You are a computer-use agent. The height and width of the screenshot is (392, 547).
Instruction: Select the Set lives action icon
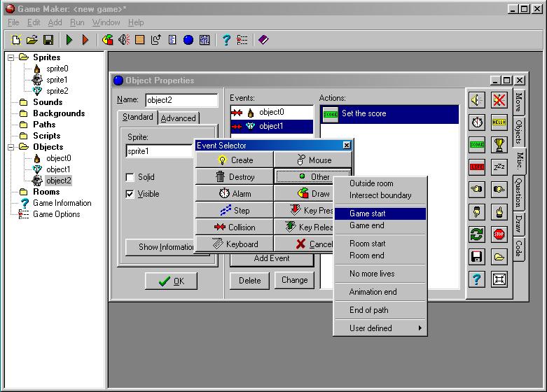tap(476, 167)
